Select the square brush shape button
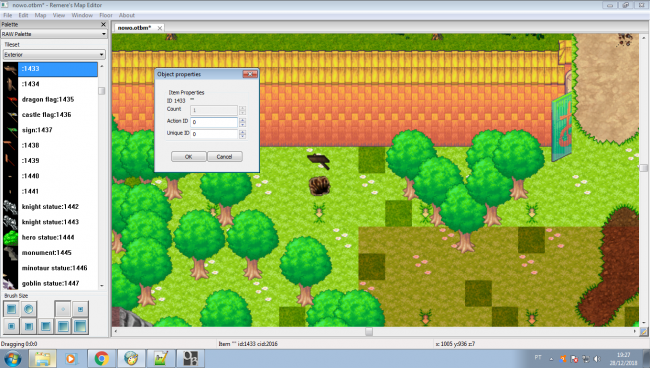 [11, 309]
